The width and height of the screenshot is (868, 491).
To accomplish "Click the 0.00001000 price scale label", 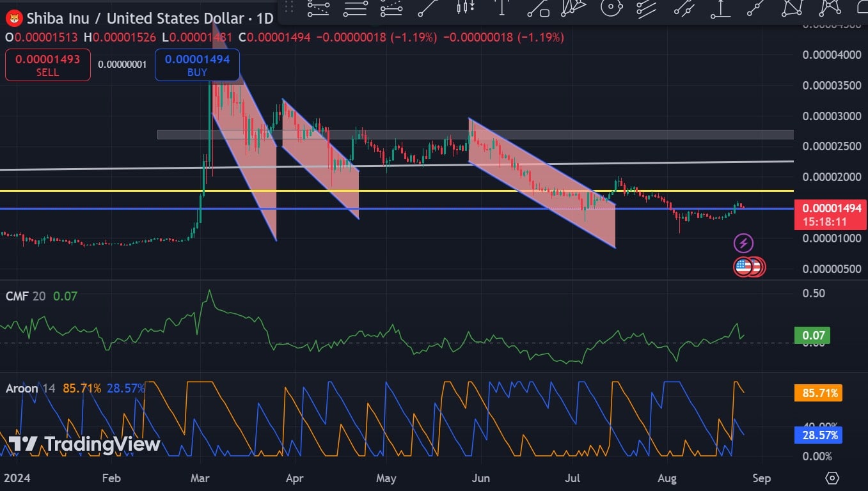I will pos(832,238).
